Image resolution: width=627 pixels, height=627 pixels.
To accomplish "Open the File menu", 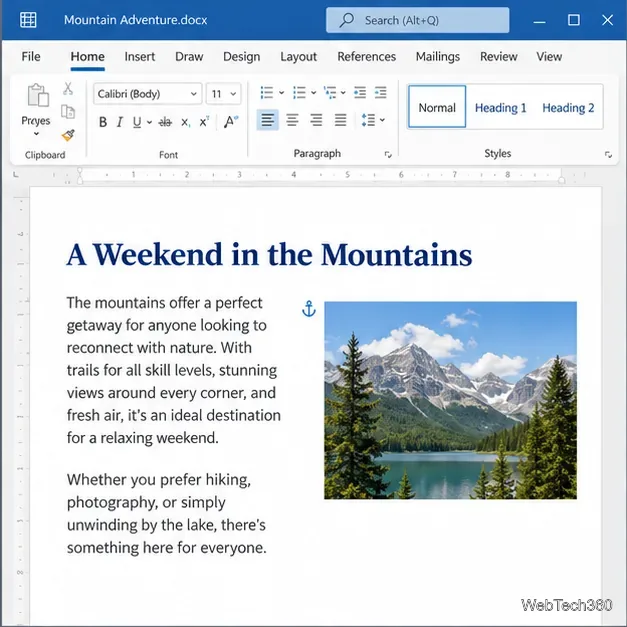I will click(31, 56).
